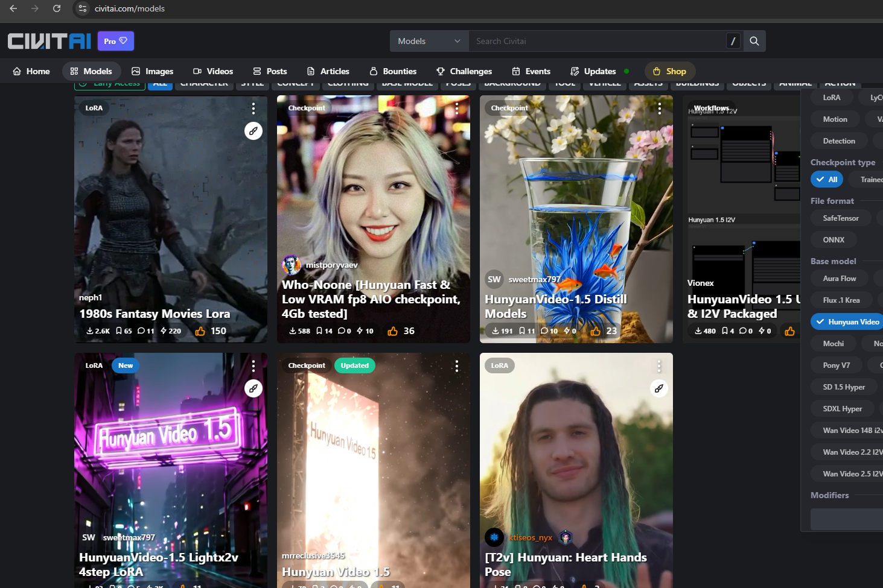
Task: Open three-dot menu on 1980s Fantasy Movies Lora
Action: [253, 109]
